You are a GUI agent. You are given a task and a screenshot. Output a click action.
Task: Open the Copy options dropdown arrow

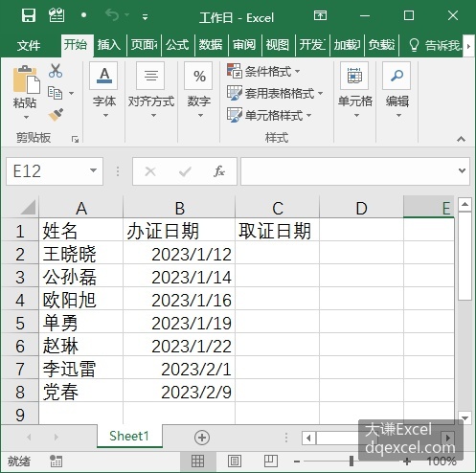[x=71, y=93]
